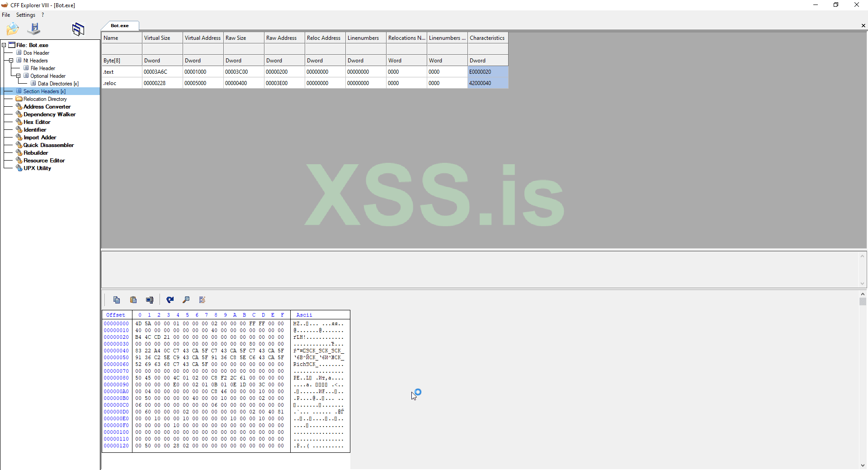
Task: Click the Section Headers page icon
Action: 19,91
